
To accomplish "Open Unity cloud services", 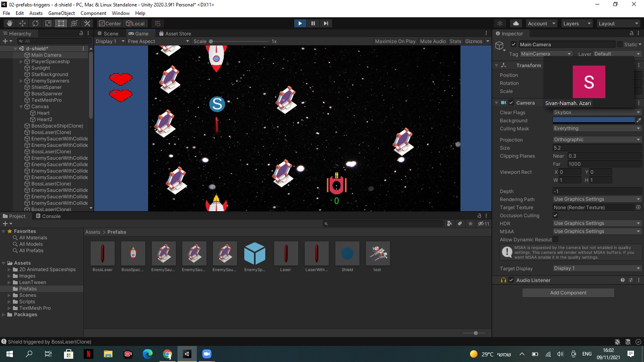I will pos(516,23).
